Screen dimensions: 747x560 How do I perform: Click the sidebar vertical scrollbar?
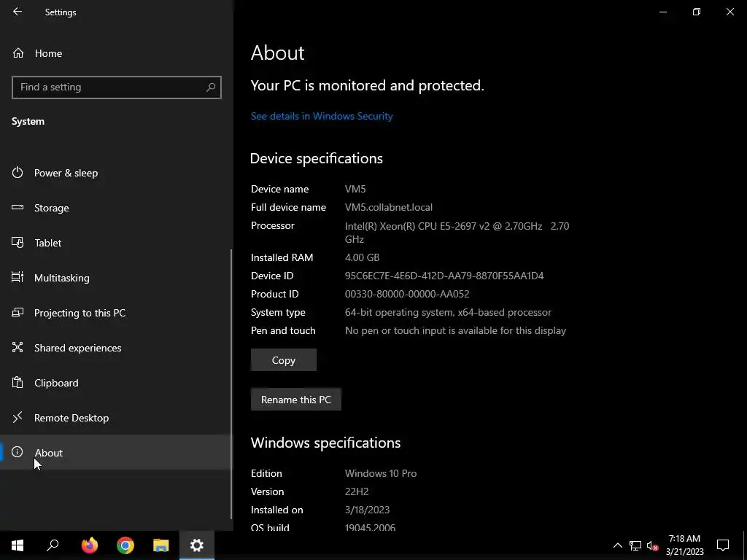[x=231, y=384]
